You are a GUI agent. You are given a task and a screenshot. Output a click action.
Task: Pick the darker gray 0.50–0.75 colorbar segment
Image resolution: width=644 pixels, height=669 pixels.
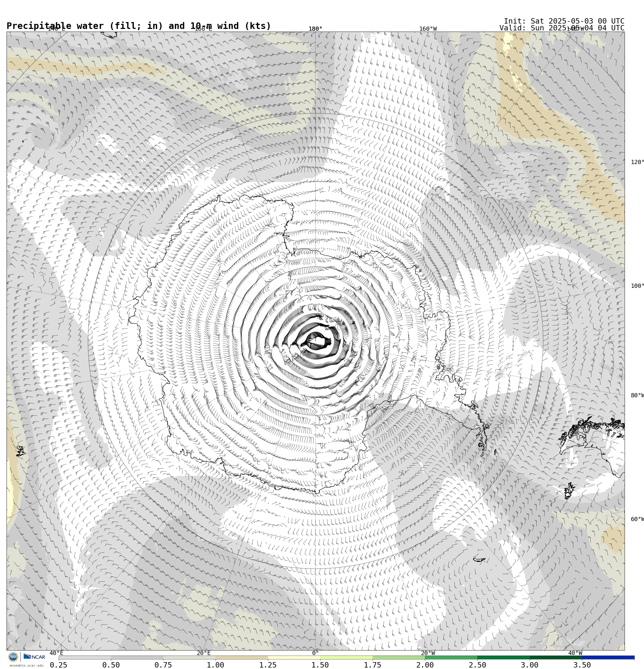coord(137,657)
